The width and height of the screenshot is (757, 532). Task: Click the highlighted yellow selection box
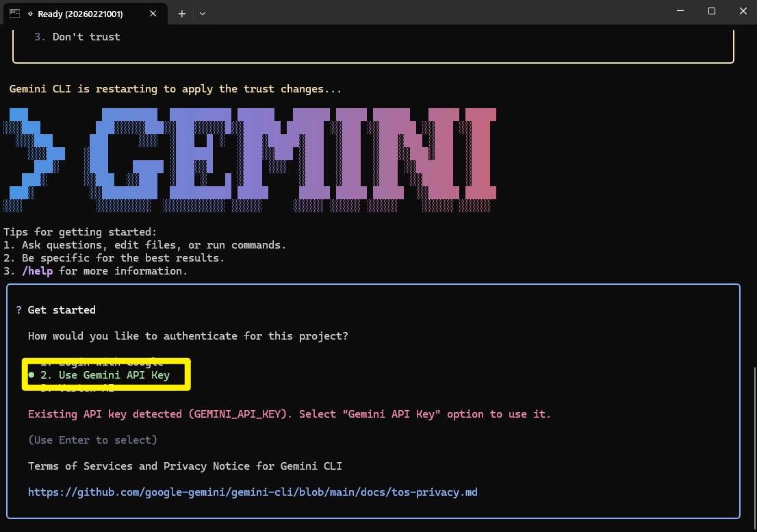105,375
